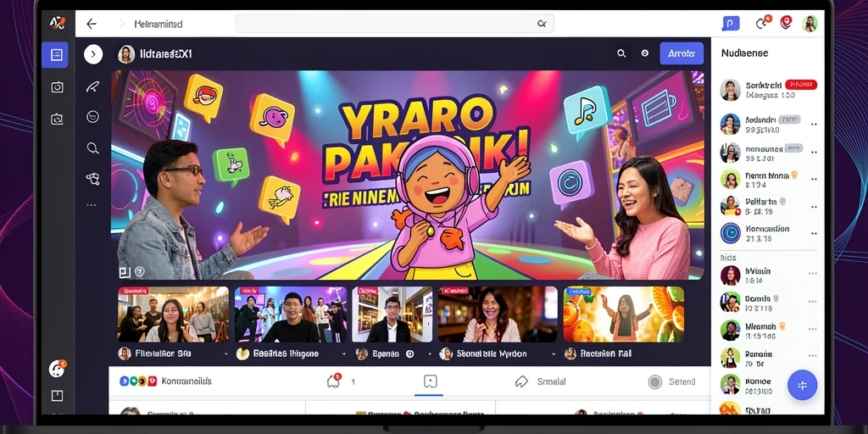The width and height of the screenshot is (868, 434).
Task: Open the profile avatar at top right
Action: coord(810,23)
